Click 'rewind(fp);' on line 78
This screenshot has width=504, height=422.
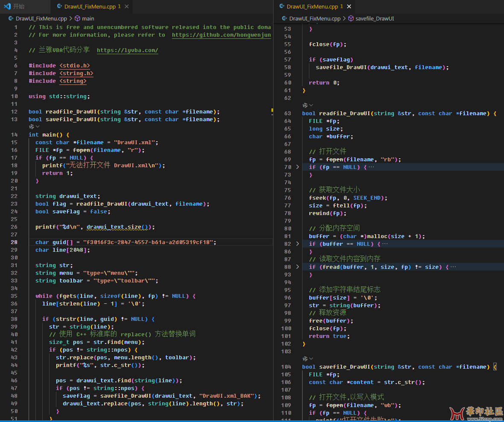click(327, 213)
